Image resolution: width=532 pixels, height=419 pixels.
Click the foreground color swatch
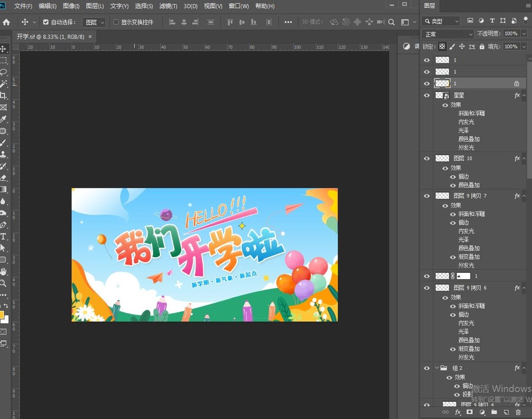point(2,315)
